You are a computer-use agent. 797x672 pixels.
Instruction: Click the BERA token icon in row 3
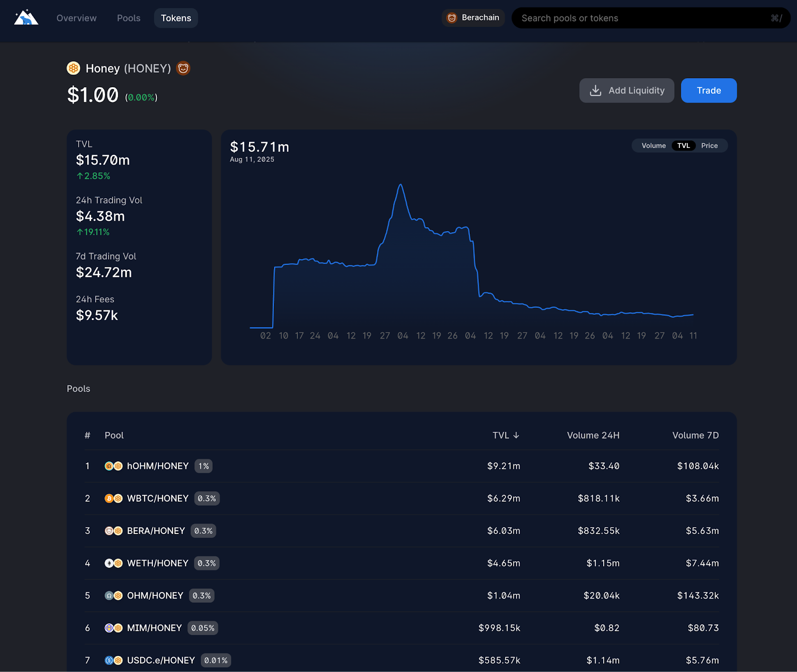[x=109, y=531]
